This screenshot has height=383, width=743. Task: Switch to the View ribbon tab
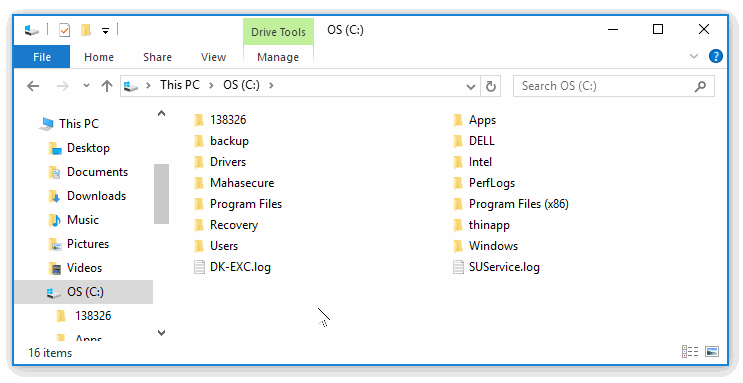213,57
